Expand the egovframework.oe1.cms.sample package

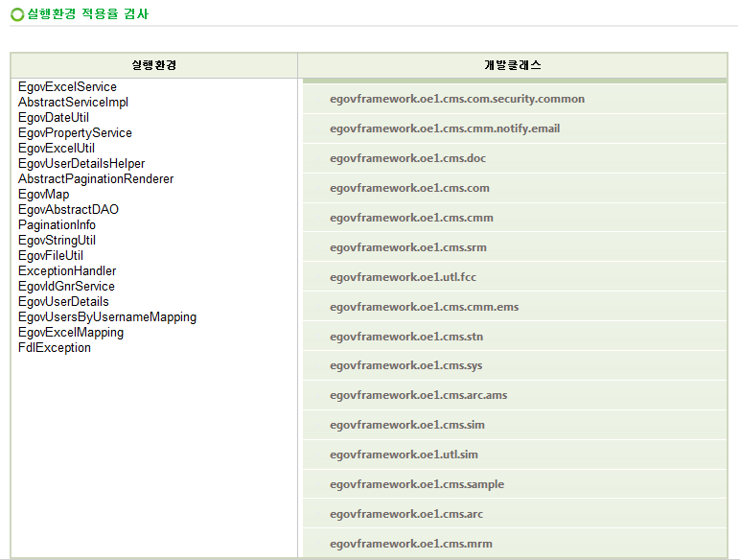pyautogui.click(x=416, y=484)
